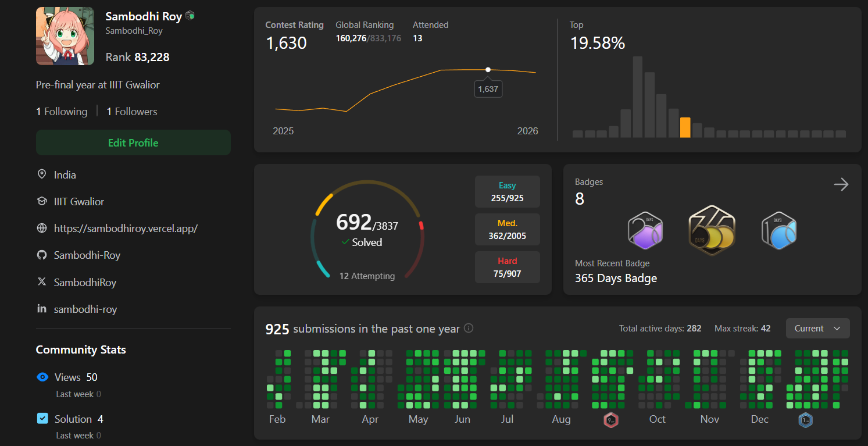This screenshot has width=868, height=446.
Task: Click the profile avatar picture
Action: click(65, 36)
